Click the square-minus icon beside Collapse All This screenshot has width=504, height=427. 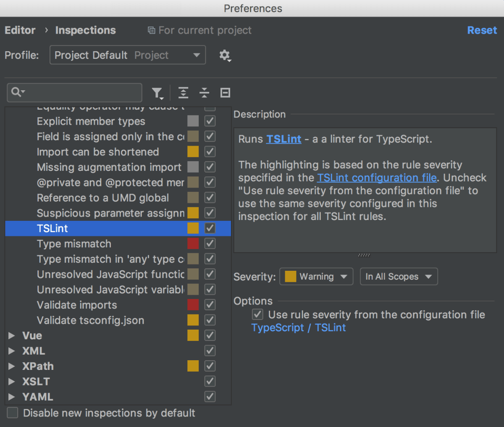225,93
